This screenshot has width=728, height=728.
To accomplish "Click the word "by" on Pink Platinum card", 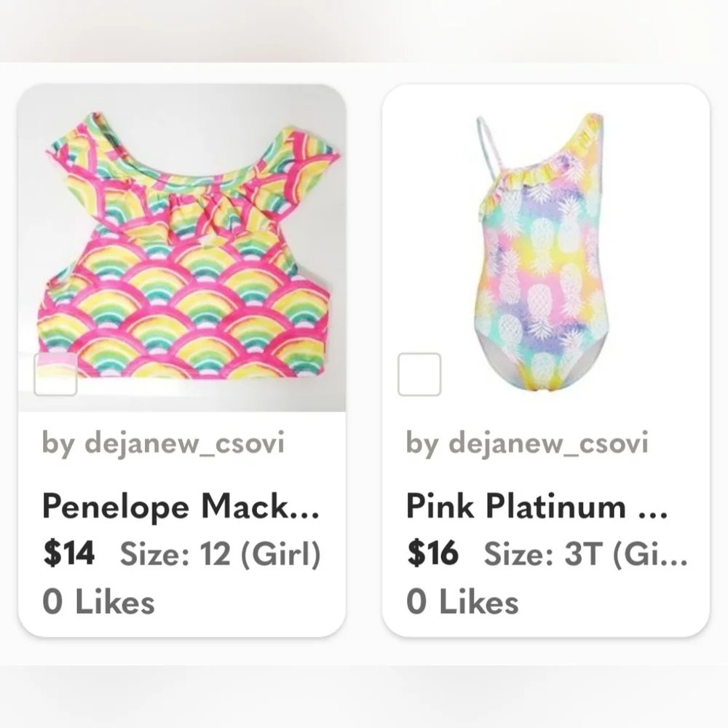I will pos(422,443).
